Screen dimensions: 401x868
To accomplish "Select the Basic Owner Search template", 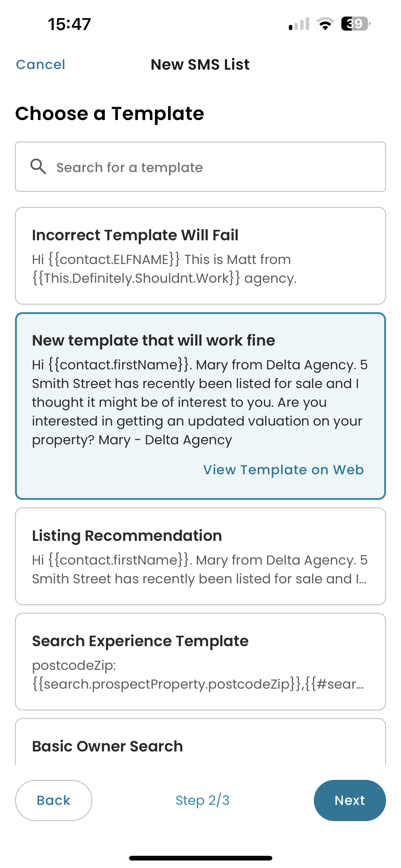I will 200,742.
